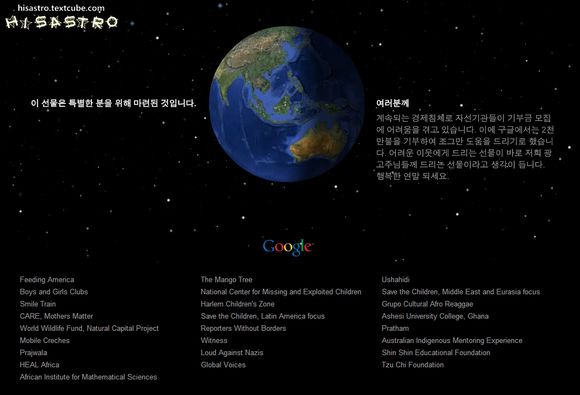The height and width of the screenshot is (395, 580).
Task: Open Save the Children, Latin America focus
Action: (263, 316)
